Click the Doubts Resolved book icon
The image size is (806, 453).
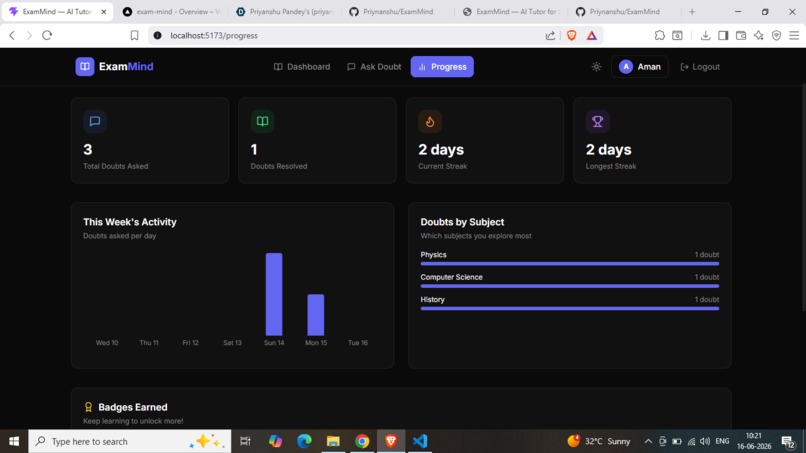(262, 121)
